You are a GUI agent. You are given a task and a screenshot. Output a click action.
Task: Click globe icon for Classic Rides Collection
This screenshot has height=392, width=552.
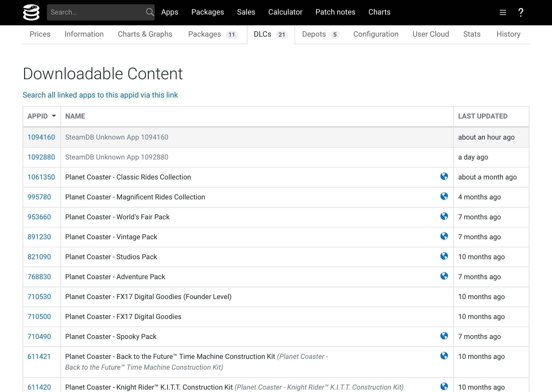[444, 176]
